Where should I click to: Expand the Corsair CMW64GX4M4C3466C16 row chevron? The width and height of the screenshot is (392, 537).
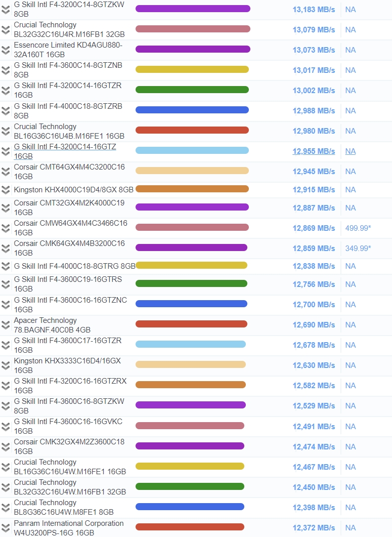point(6,228)
